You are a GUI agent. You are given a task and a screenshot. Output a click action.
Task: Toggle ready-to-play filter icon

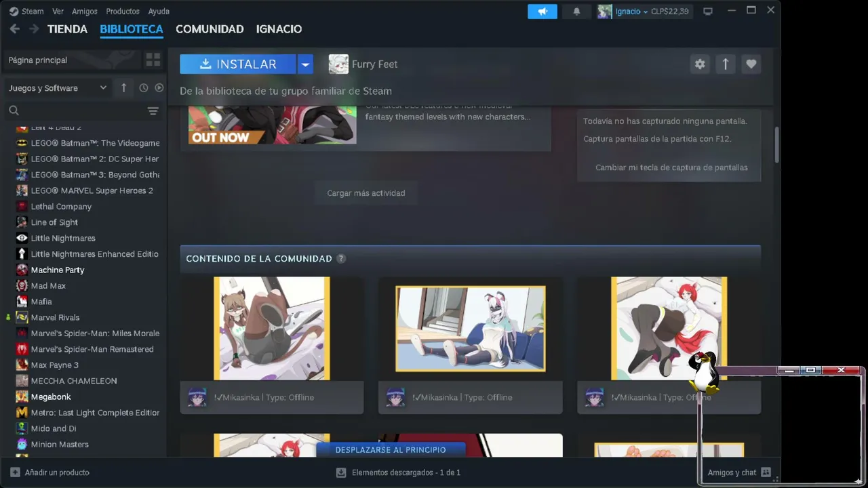click(x=159, y=87)
